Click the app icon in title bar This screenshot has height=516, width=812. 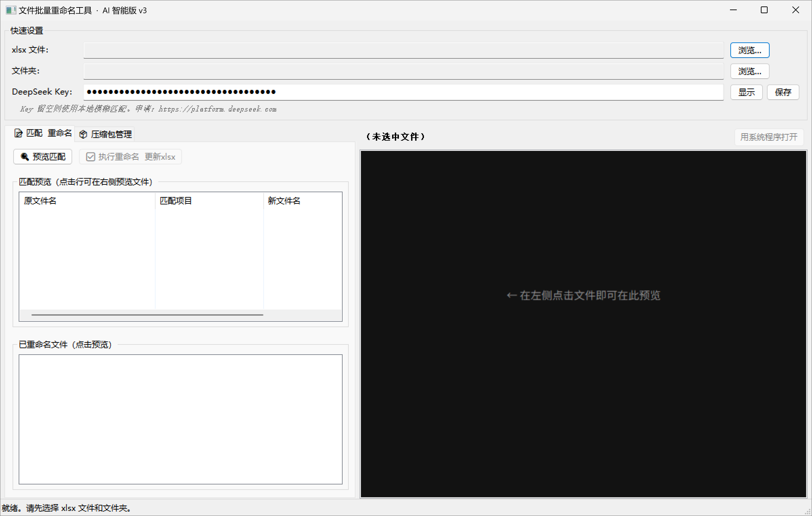(11, 10)
